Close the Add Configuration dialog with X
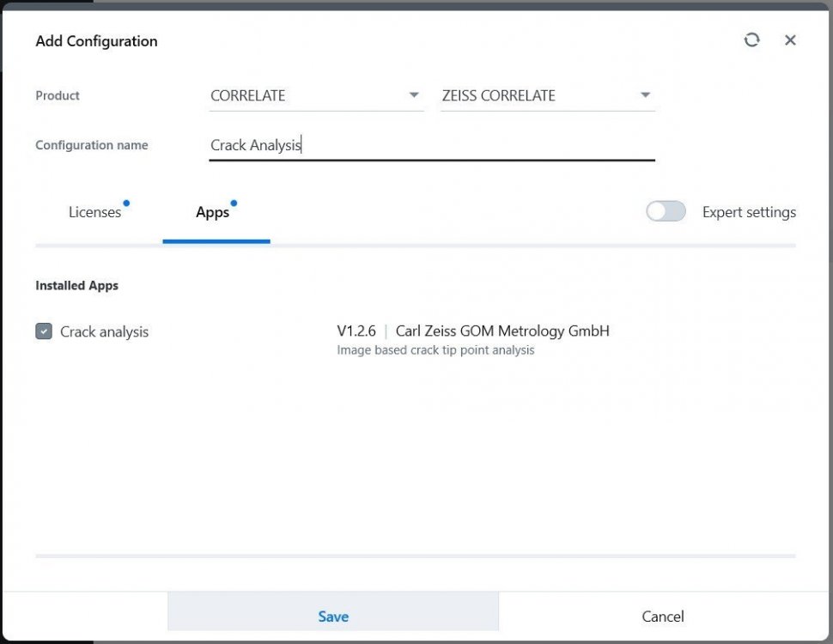Screen dimensions: 833x644 coord(790,40)
